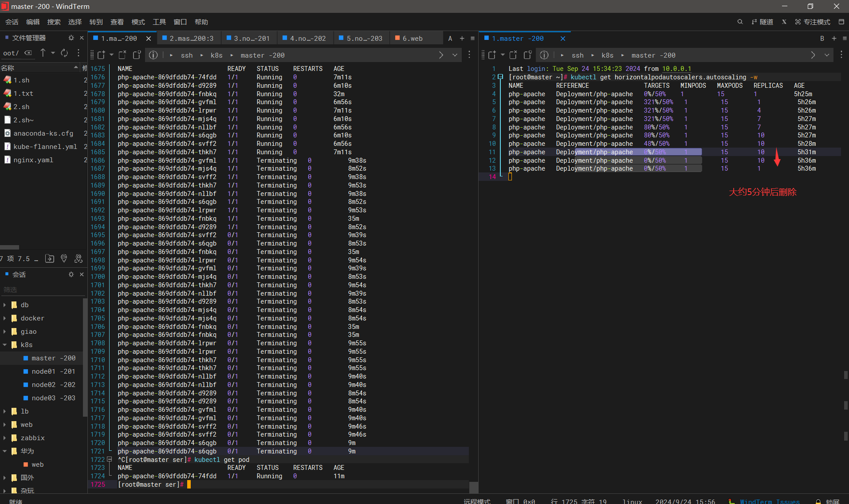This screenshot has width=849, height=504.
Task: Close right pane 1.master -200 tab
Action: (x=563, y=39)
